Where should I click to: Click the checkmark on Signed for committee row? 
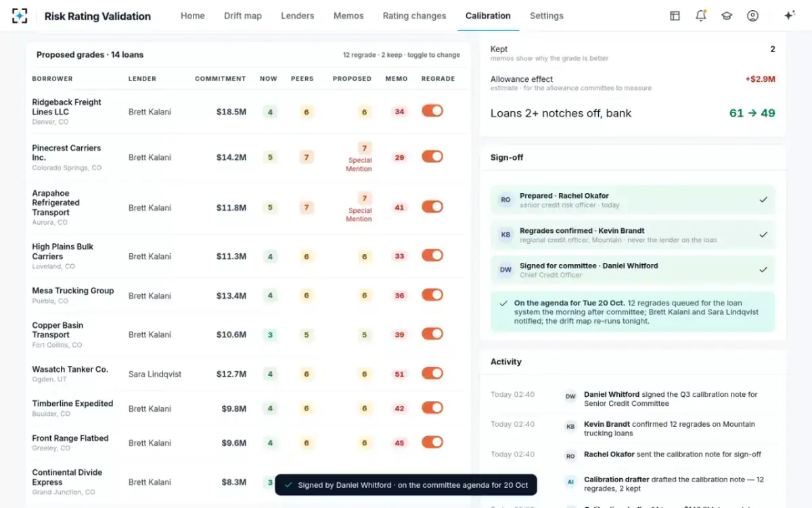[x=763, y=270]
